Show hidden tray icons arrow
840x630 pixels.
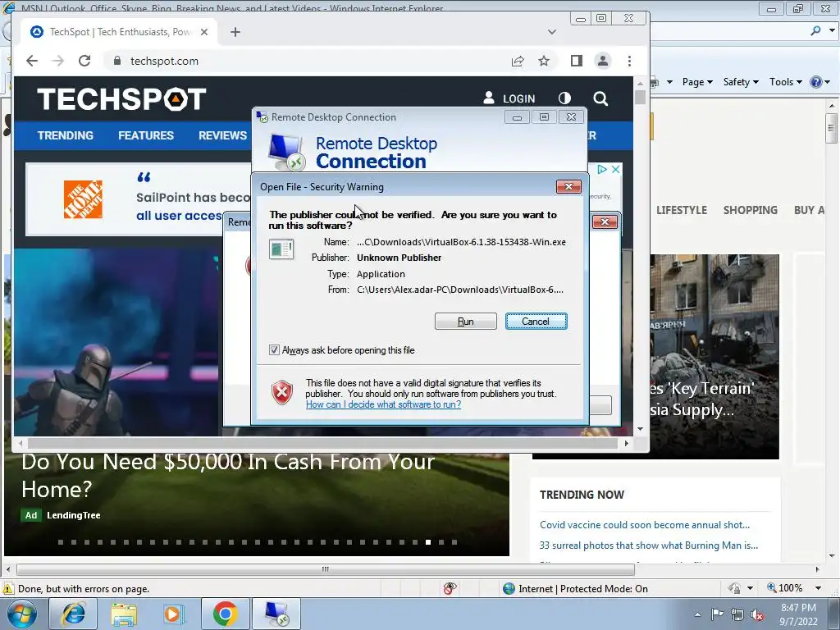point(697,614)
